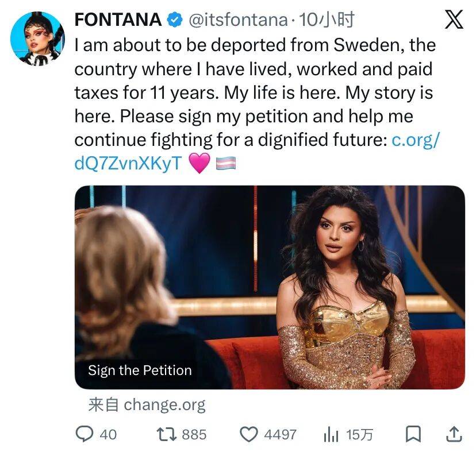Click the share upload icon

pos(454,434)
